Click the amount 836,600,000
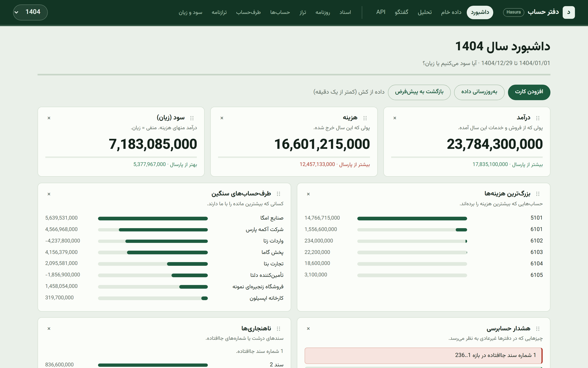This screenshot has width=588, height=368. click(59, 365)
